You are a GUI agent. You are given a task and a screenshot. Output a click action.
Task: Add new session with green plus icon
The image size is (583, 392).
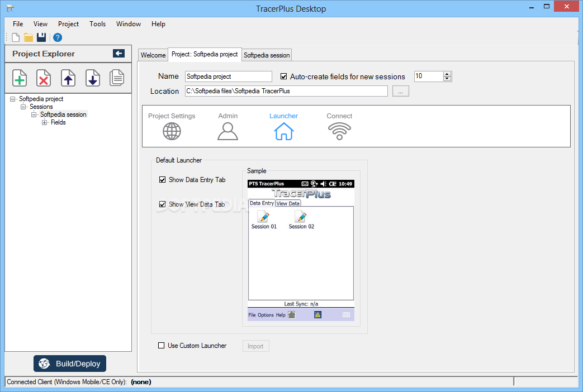20,78
